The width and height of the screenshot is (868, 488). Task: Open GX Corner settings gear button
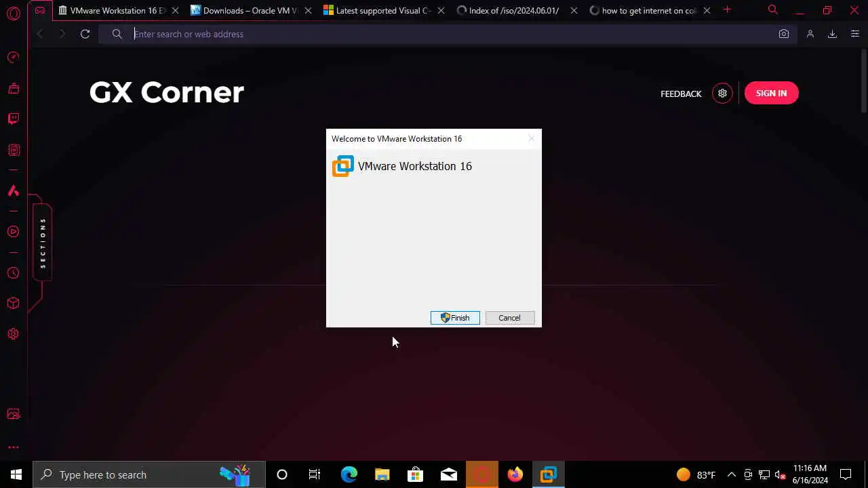coord(722,94)
